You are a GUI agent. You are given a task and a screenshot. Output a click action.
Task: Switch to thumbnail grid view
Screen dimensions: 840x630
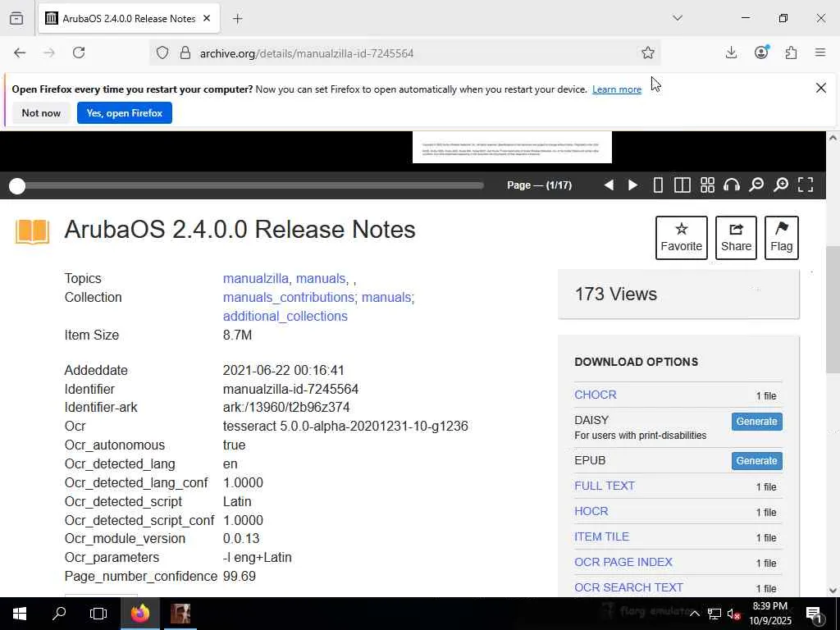[x=708, y=185]
